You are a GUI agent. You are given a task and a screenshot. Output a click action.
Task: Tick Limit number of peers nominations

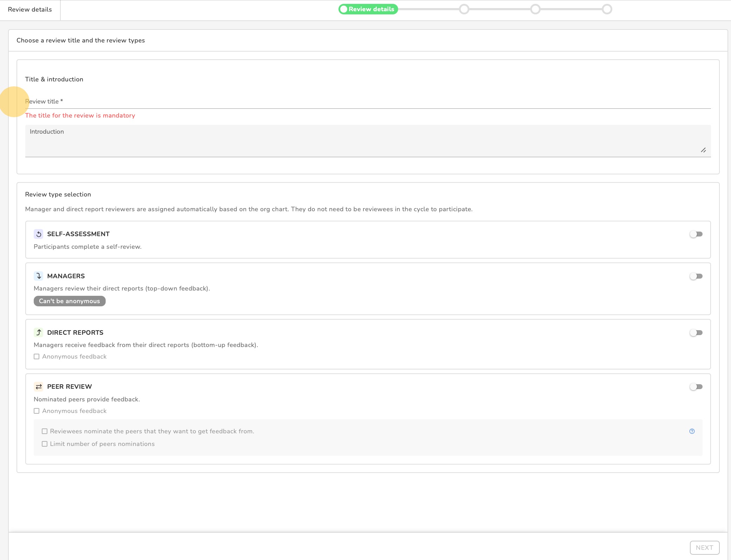[45, 444]
